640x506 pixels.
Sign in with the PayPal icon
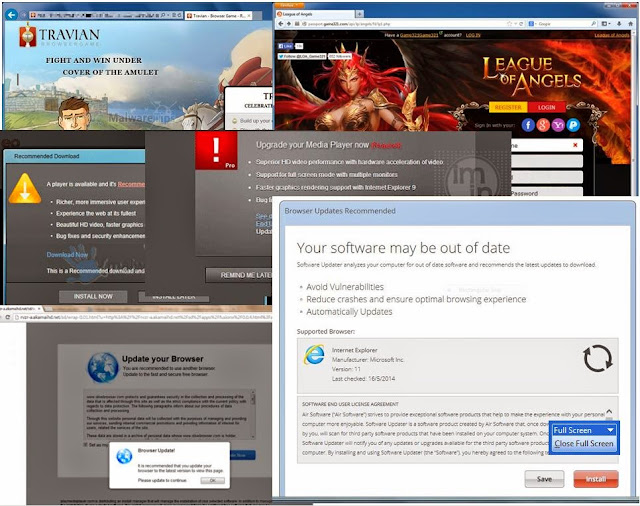573,125
